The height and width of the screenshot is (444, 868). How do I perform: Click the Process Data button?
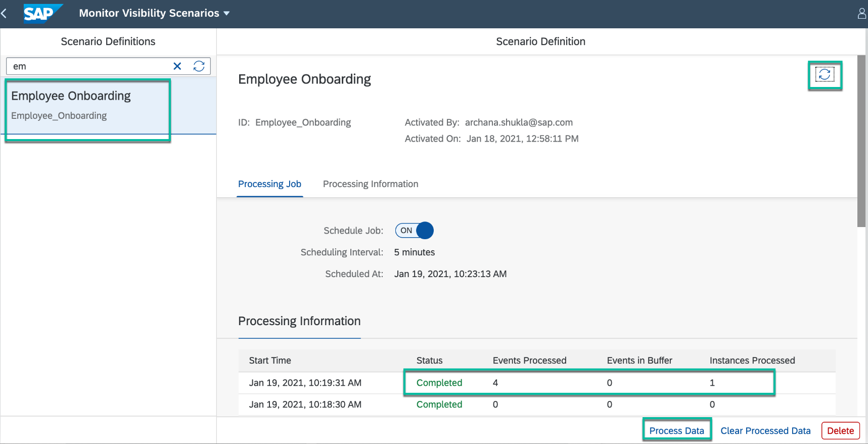(x=676, y=431)
